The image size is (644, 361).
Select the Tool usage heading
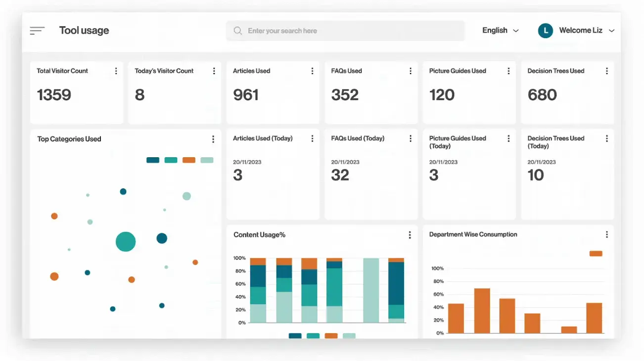84,30
